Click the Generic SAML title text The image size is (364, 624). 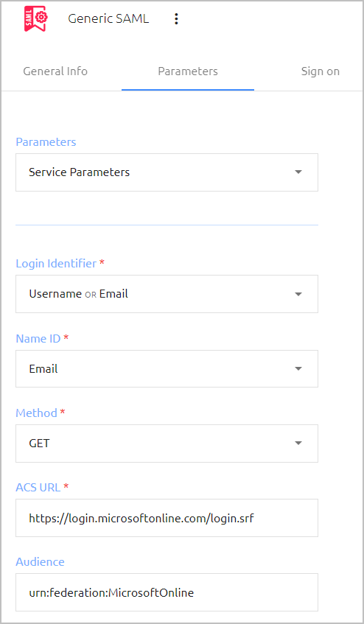108,18
